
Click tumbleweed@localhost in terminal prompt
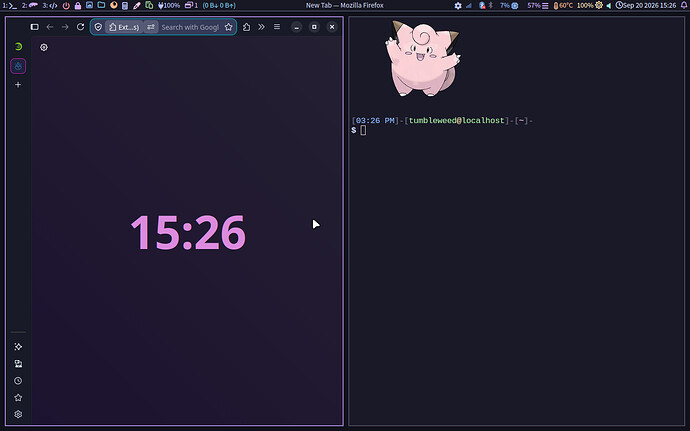[x=456, y=121]
